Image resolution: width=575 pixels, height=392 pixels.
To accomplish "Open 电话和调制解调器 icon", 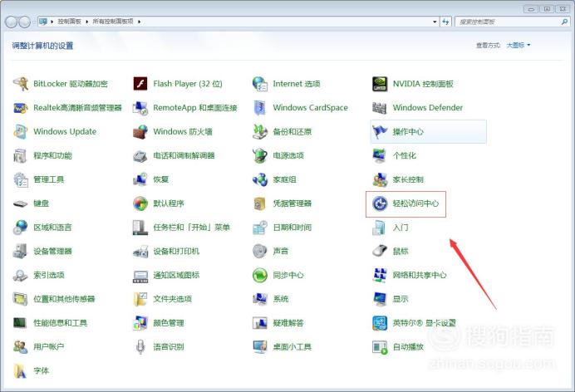I will click(x=140, y=155).
